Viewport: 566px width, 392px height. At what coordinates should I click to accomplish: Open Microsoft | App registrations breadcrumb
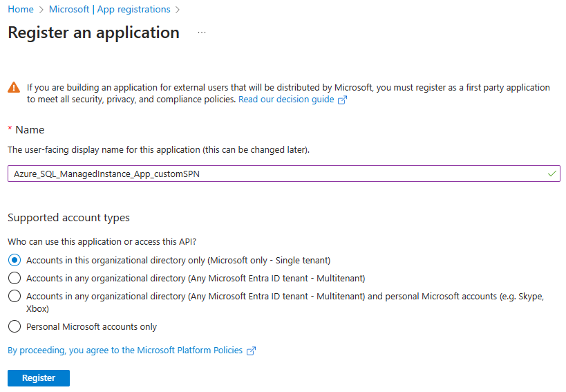[109, 10]
